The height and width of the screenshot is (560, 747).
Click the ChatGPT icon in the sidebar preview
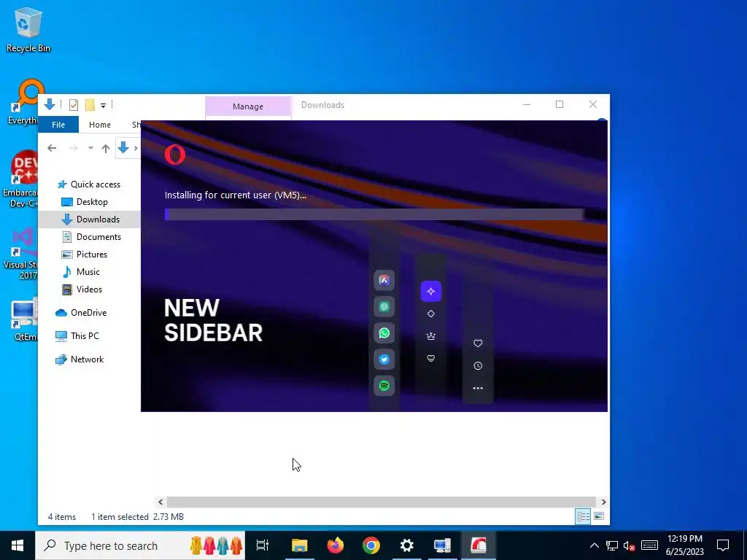point(384,307)
